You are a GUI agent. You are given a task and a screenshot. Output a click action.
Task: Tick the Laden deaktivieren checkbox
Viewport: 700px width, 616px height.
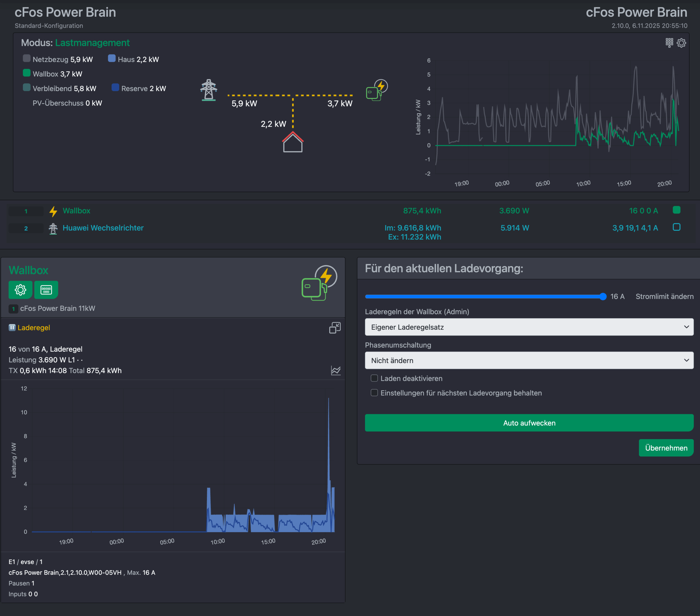[x=374, y=378]
